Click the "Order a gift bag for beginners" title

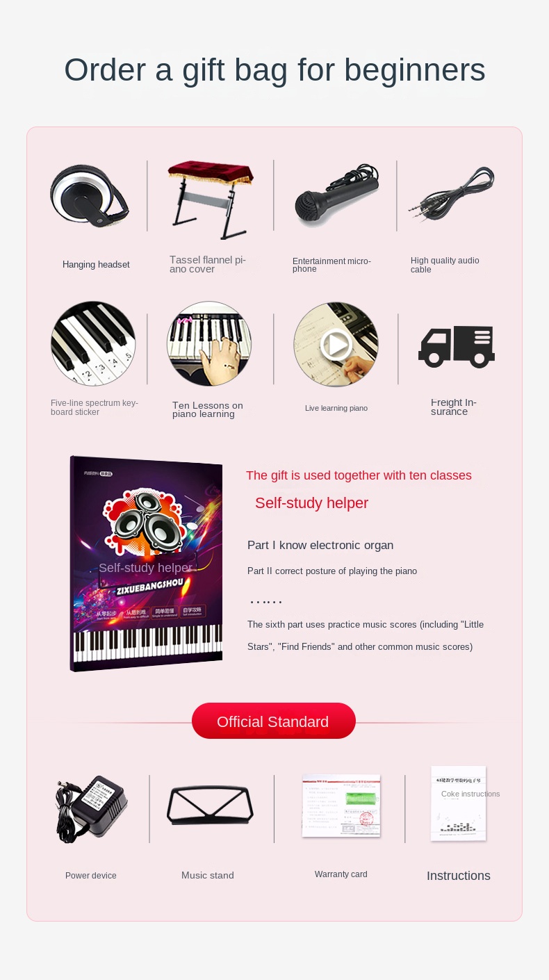pos(274,70)
